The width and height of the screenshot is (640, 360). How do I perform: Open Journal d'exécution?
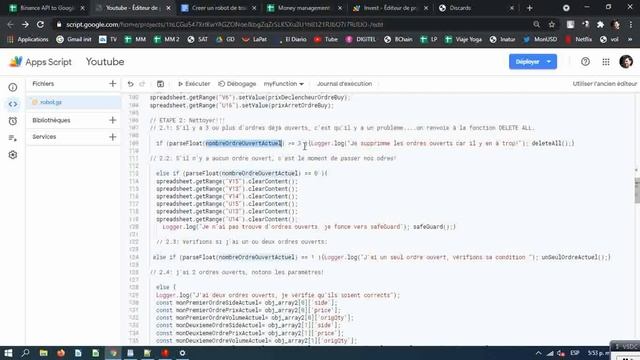point(344,84)
